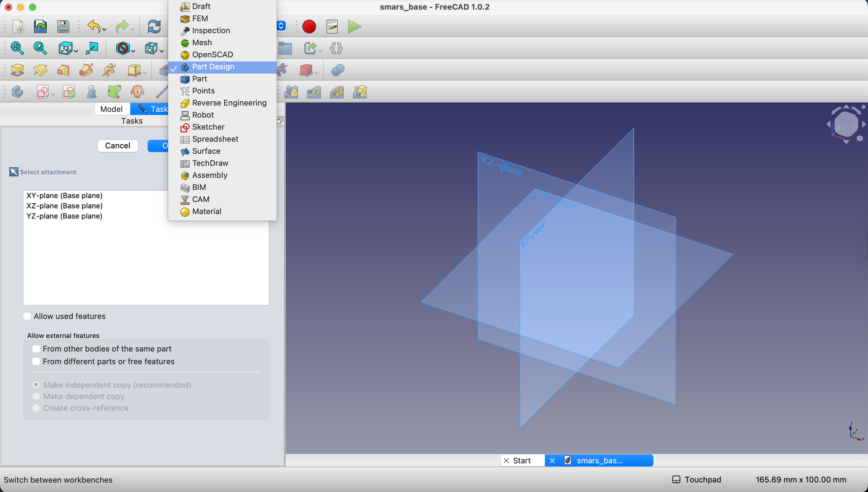Click the Refresh recompute icon

[154, 27]
